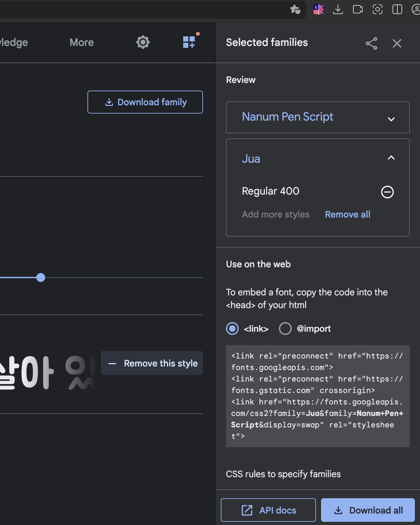
Task: Expand the Nanum Pen Script family
Action: pos(391,119)
